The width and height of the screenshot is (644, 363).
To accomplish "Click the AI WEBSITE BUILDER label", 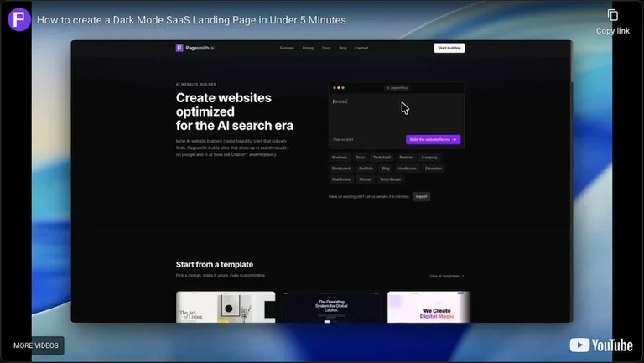I will [x=196, y=84].
